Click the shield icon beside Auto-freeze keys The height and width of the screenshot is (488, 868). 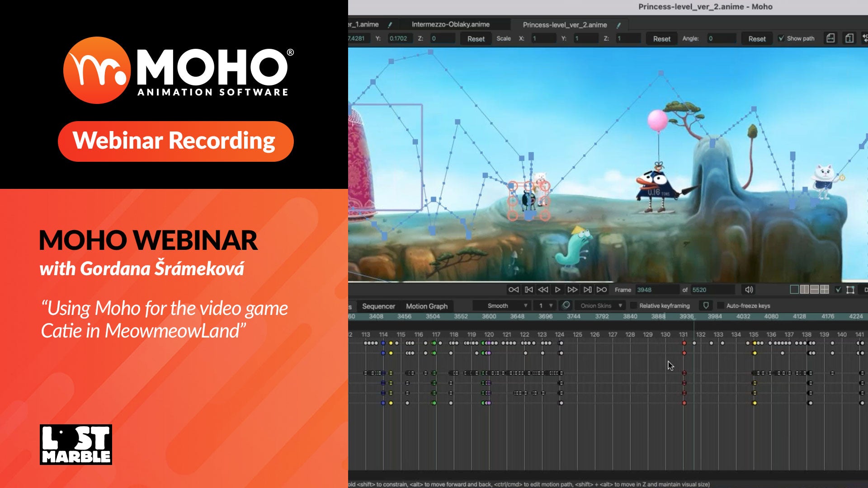pyautogui.click(x=706, y=305)
